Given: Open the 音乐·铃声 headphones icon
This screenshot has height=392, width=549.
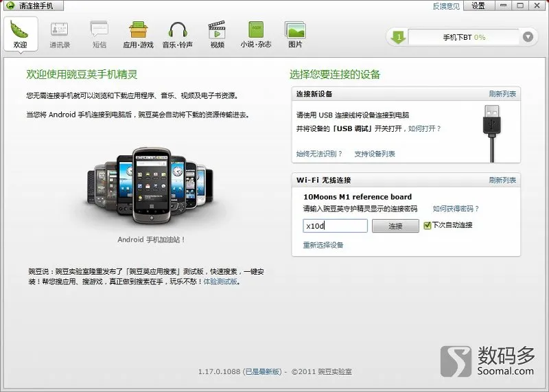Looking at the screenshot, I should pyautogui.click(x=178, y=35).
